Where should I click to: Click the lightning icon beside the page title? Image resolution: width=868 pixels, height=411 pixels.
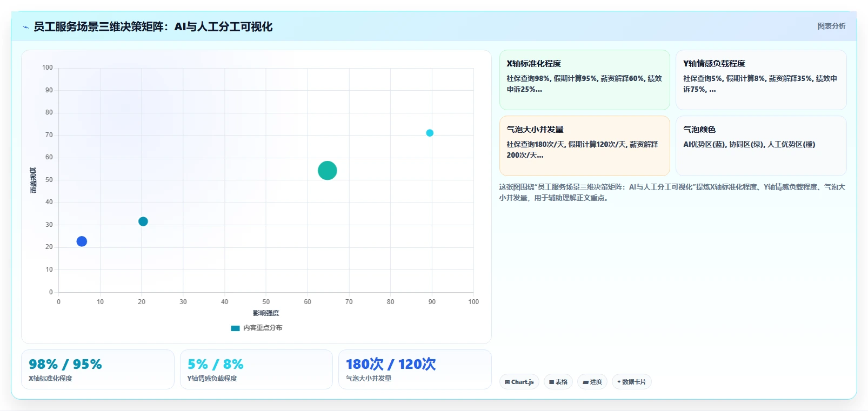tap(25, 27)
